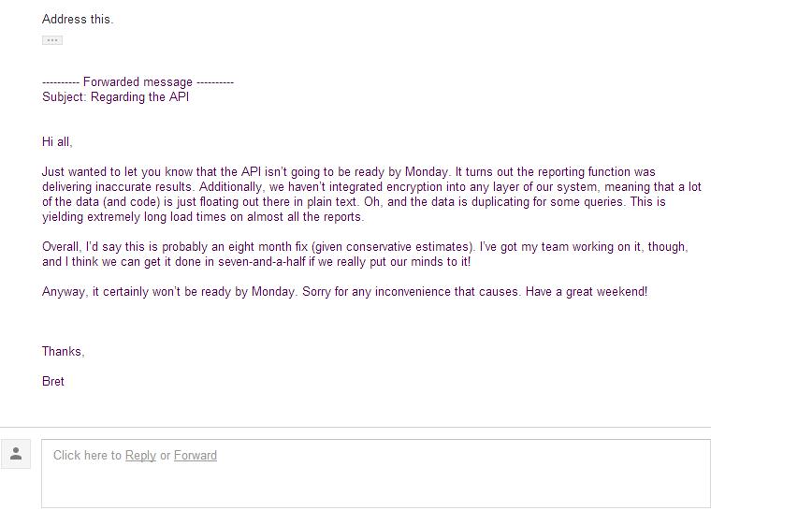Click the sentence 'Anyway, it certainly won't be ready'
812x511 pixels.
pyautogui.click(x=170, y=292)
